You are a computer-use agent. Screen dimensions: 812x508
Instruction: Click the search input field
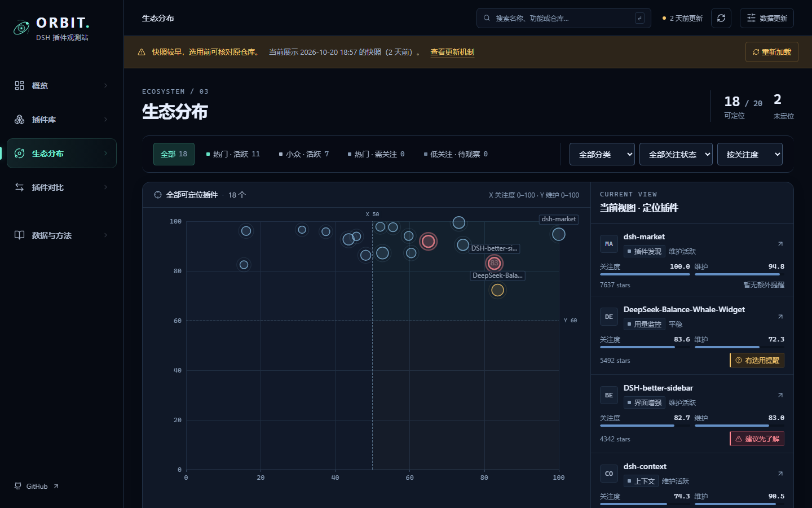[x=564, y=18]
